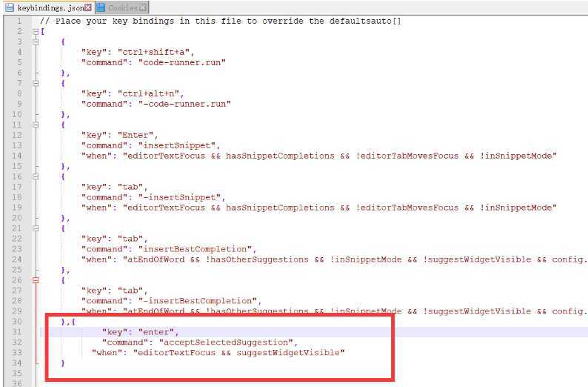Select the keybindings.json tab
The width and height of the screenshot is (588, 387).
tap(49, 7)
